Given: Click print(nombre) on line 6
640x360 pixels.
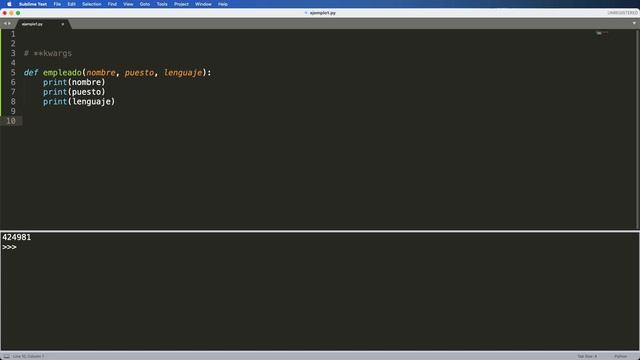Looking at the screenshot, I should pos(74,82).
